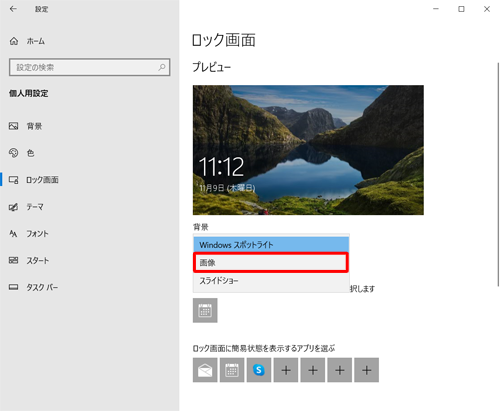Click the ロック画面 monitor icon
500x411 pixels.
[13, 180]
